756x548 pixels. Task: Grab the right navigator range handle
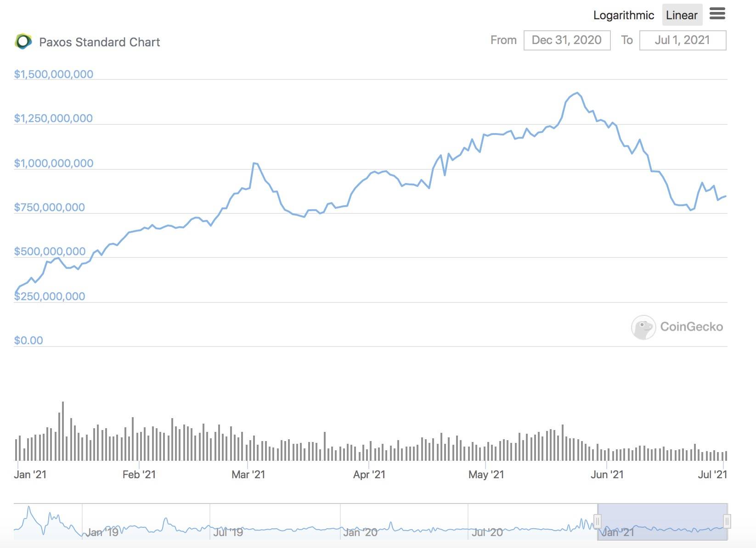pyautogui.click(x=727, y=521)
